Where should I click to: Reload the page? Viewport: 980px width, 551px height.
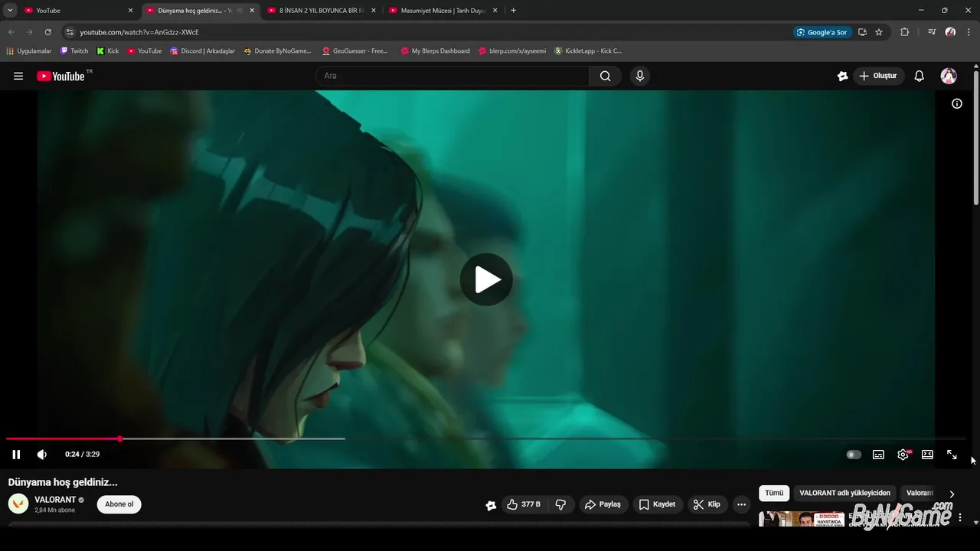(x=47, y=32)
